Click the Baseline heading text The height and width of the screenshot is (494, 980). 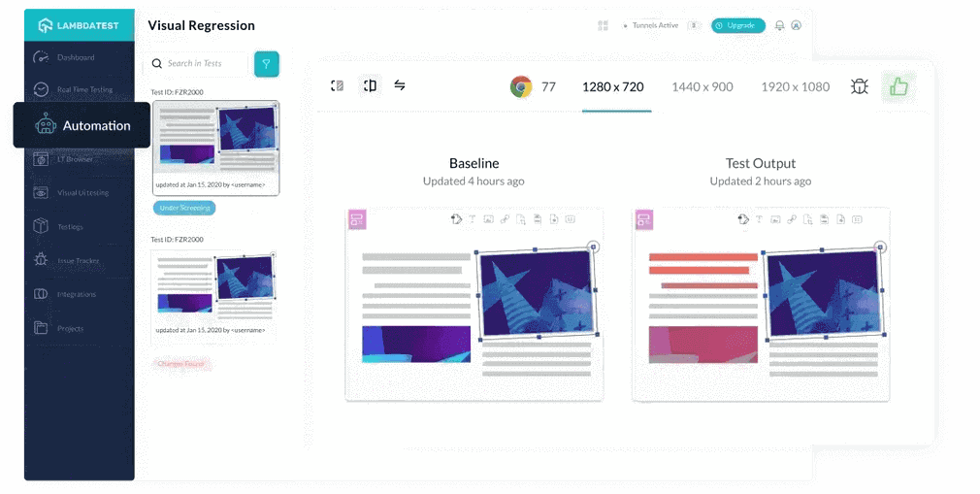474,163
